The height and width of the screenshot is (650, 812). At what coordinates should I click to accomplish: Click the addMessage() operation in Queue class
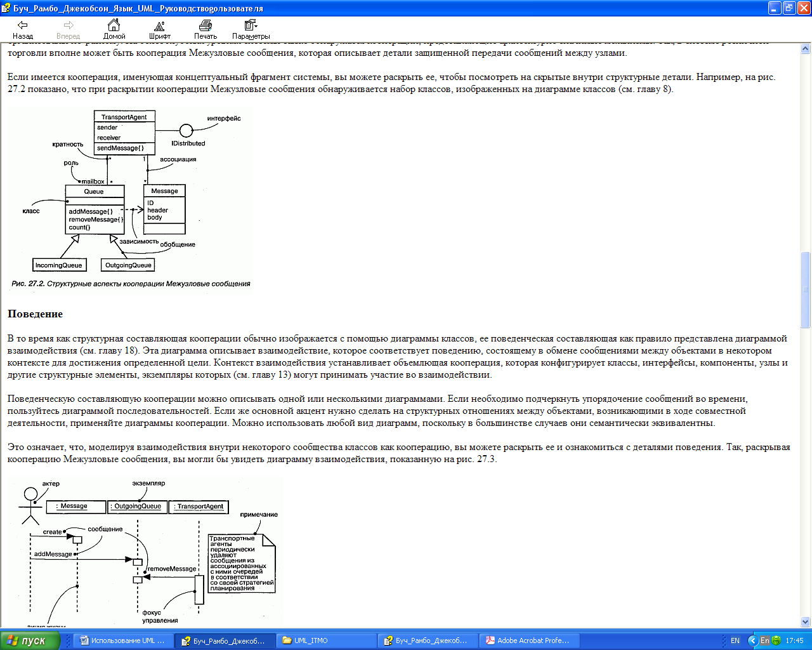click(91, 211)
